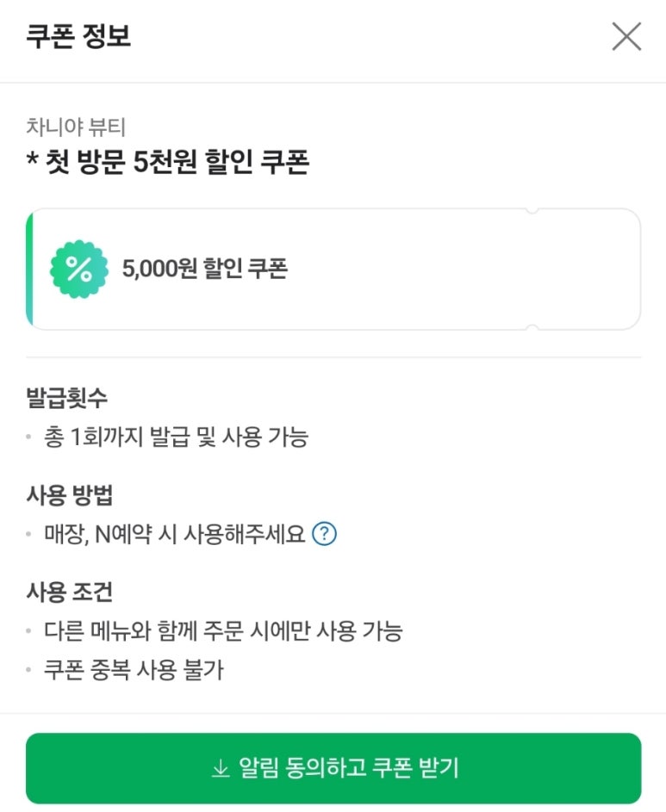The height and width of the screenshot is (812, 666).
Task: Tap the 차니야 뷰티 store name
Action: (x=76, y=127)
